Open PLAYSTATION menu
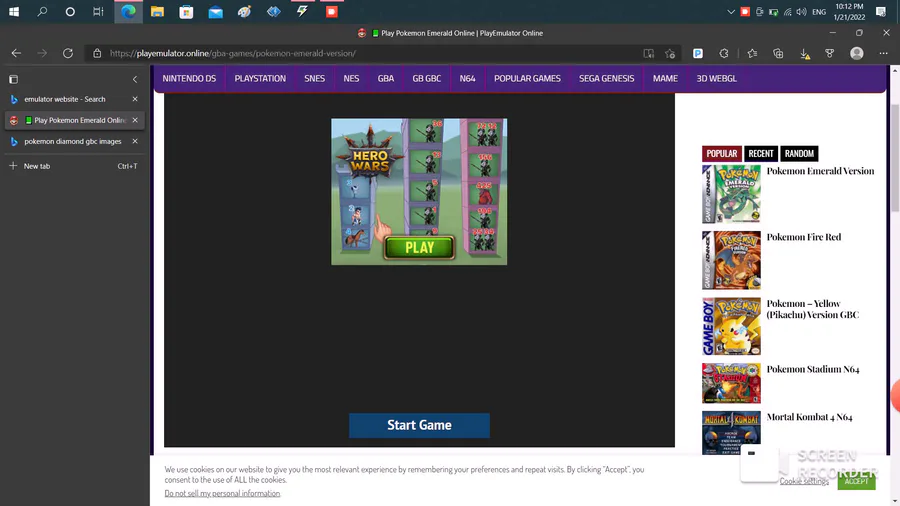The image size is (900, 506). 260,79
